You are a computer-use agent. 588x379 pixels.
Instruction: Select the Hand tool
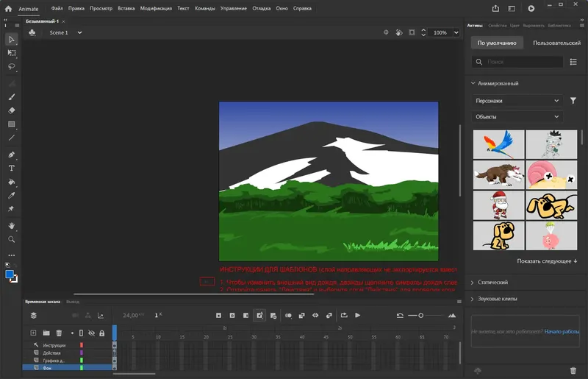[x=12, y=226]
